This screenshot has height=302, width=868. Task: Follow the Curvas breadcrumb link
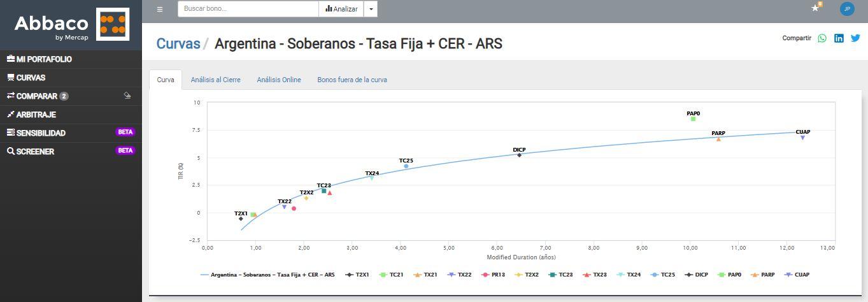178,43
